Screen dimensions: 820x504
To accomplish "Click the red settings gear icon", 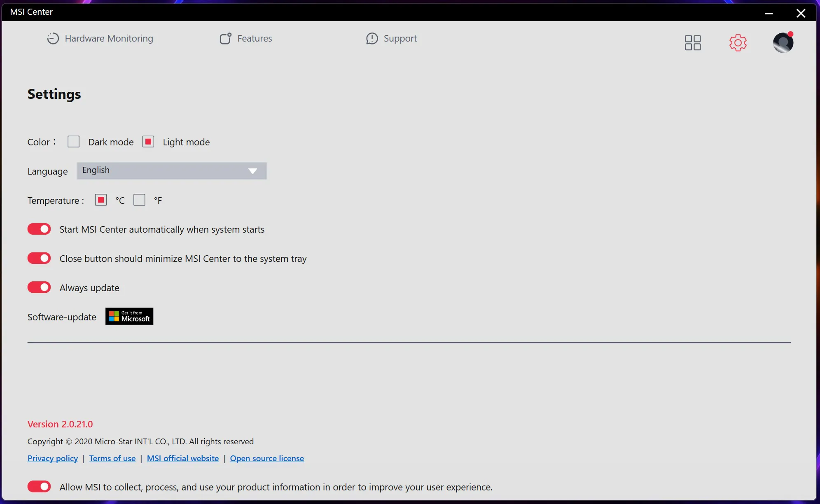I will (x=738, y=42).
